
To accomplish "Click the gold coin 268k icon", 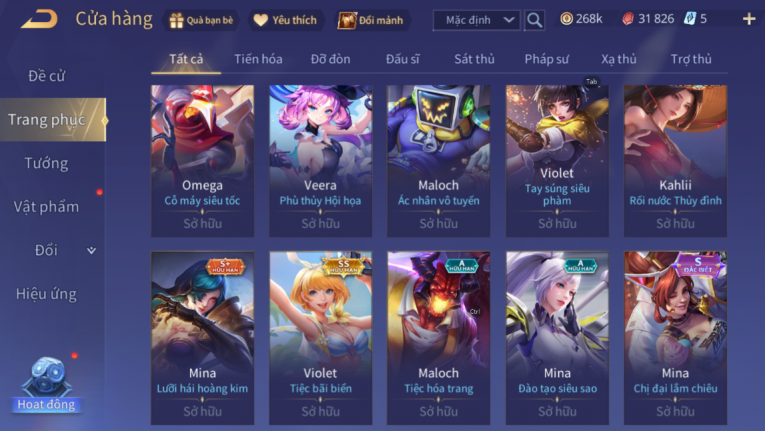I will 566,19.
